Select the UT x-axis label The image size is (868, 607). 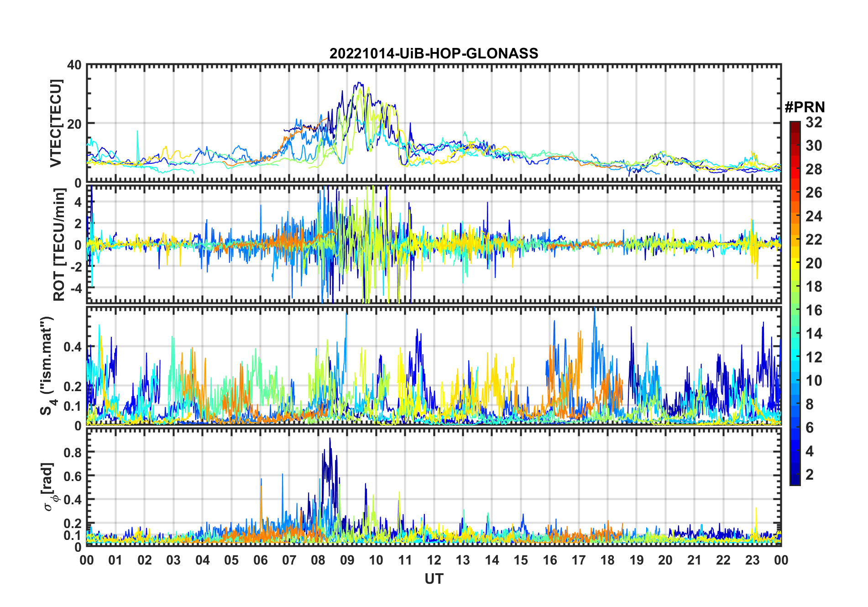click(434, 579)
